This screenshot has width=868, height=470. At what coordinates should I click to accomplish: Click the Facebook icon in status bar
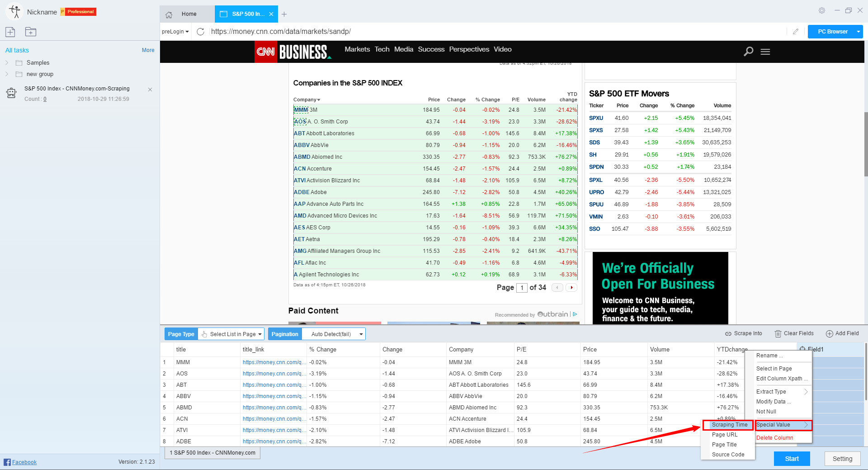pyautogui.click(x=7, y=462)
